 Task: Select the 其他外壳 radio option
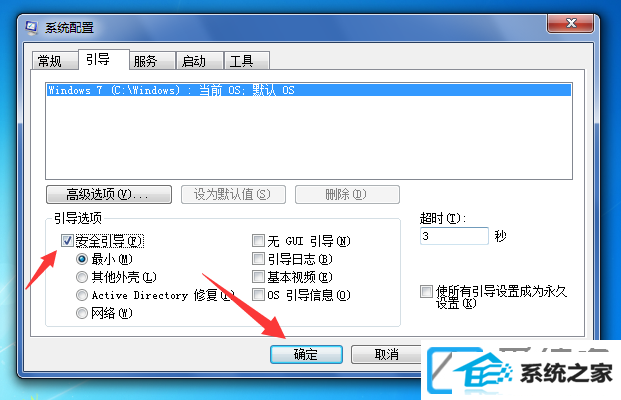pyautogui.click(x=82, y=277)
